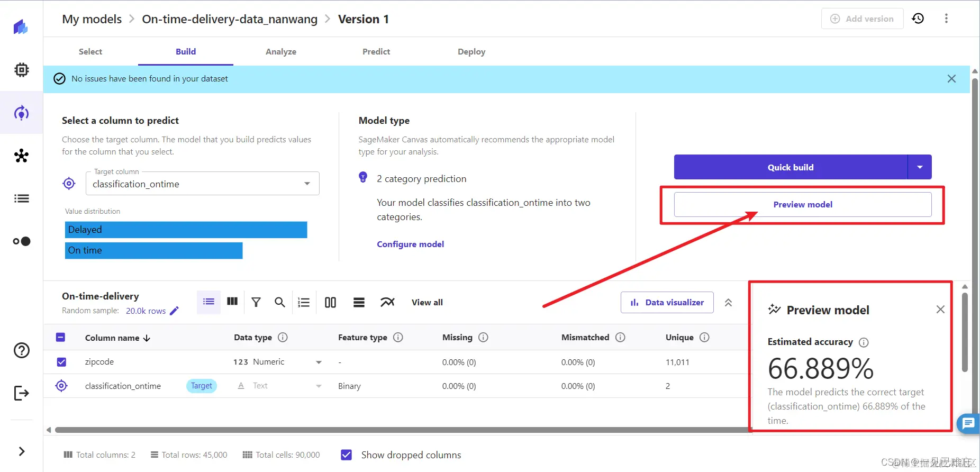Open classification_ontime data type dropdown
This screenshot has height=472, width=980.
point(319,386)
